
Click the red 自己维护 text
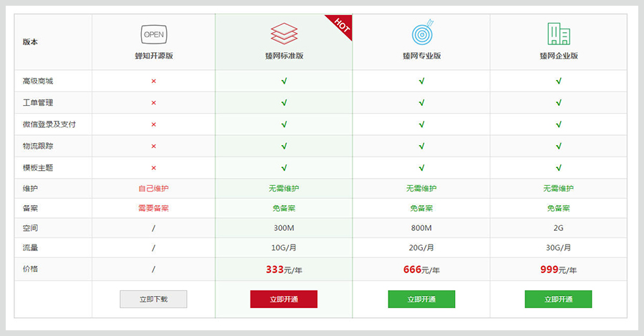[x=154, y=189]
